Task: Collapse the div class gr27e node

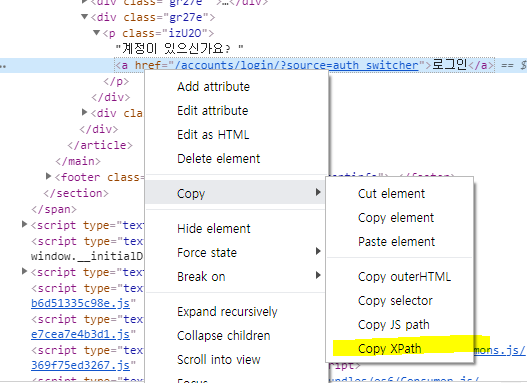Action: 84,16
